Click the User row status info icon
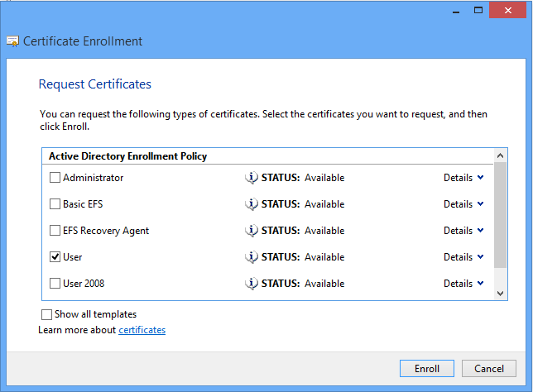 pos(252,257)
